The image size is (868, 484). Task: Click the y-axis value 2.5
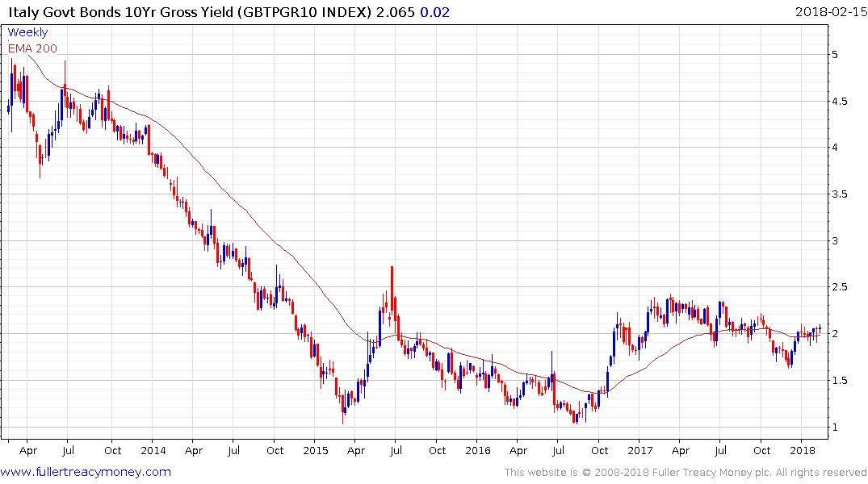point(839,287)
